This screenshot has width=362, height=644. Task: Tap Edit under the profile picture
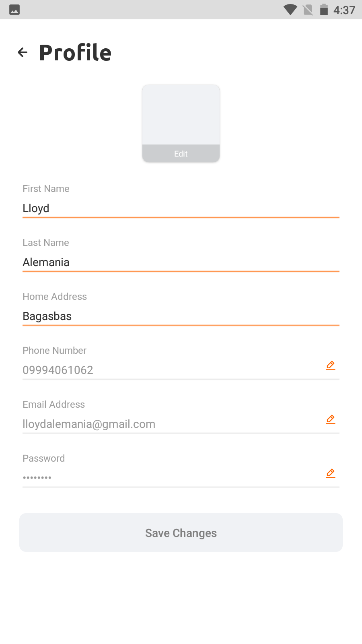click(x=181, y=154)
